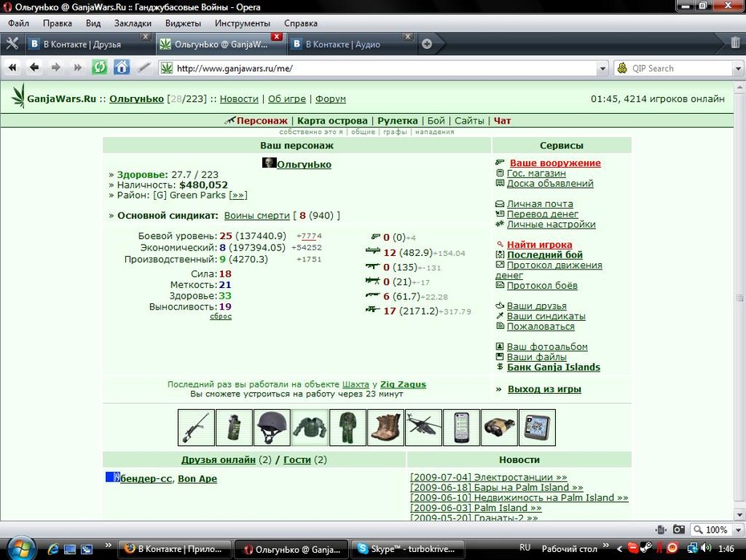The height and width of the screenshot is (560, 746).
Task: Open the Рулетка navigation link
Action: [397, 121]
